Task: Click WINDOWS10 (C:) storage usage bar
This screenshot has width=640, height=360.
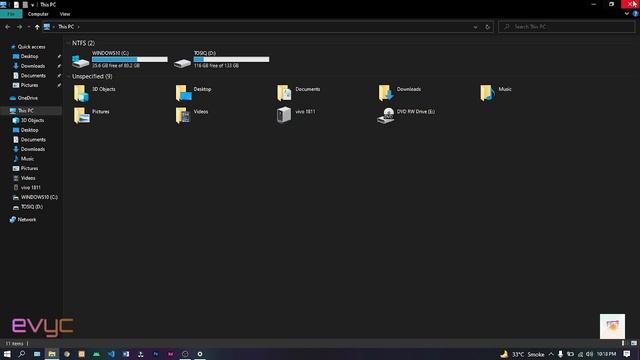Action: [130, 60]
